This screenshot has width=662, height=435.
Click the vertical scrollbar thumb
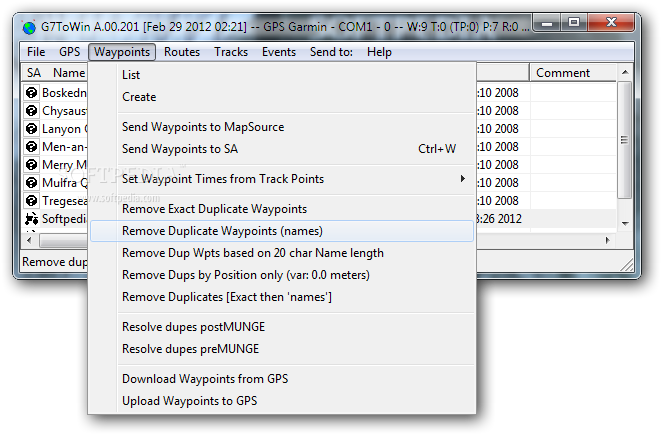coord(625,140)
